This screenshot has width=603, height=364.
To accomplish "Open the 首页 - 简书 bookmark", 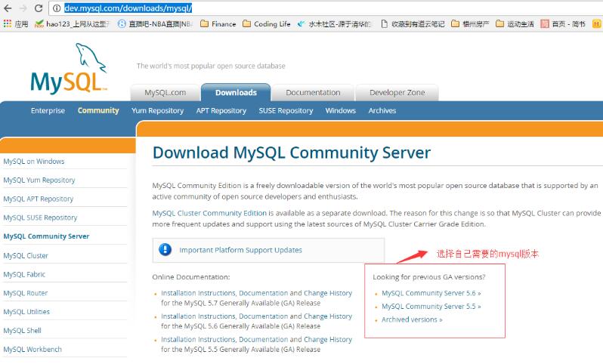I will point(563,24).
